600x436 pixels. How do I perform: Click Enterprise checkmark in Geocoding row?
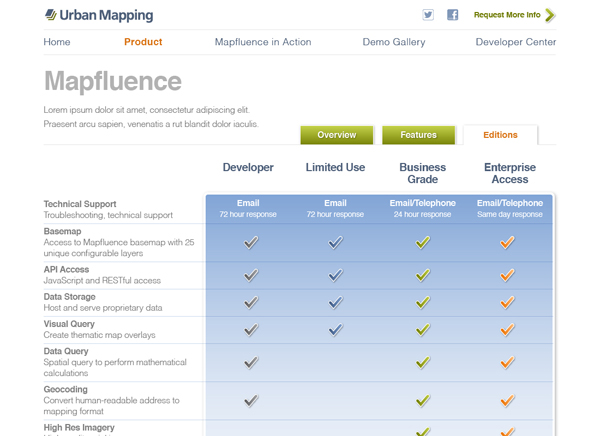[508, 400]
